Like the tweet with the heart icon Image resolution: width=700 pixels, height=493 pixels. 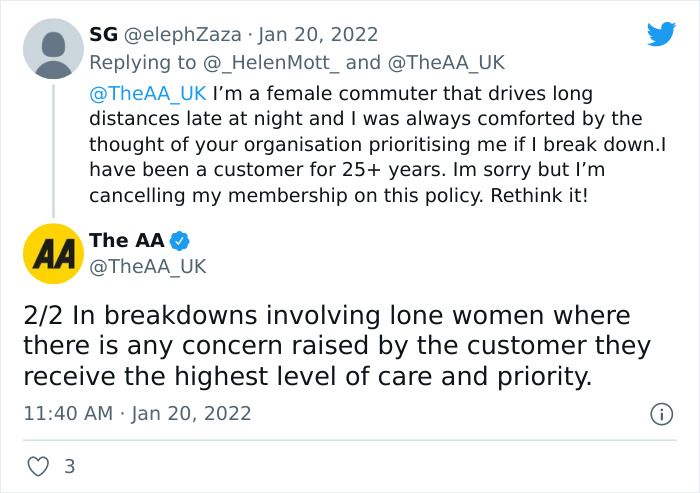pos(37,466)
